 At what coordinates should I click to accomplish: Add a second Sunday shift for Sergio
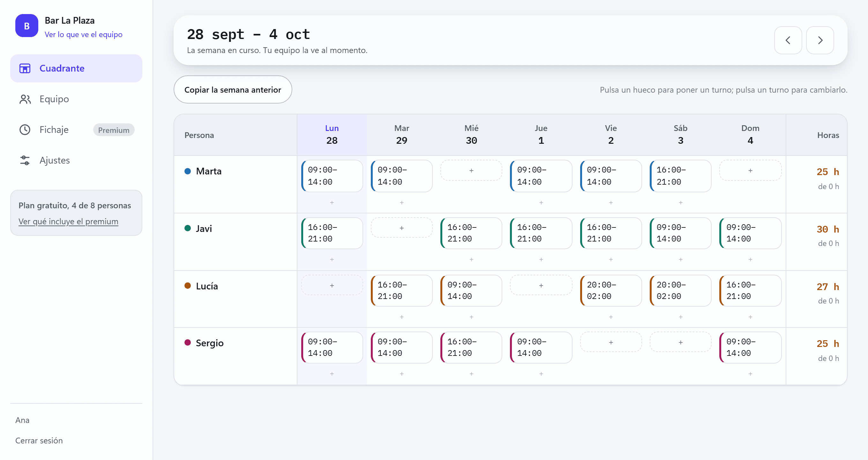[750, 373]
